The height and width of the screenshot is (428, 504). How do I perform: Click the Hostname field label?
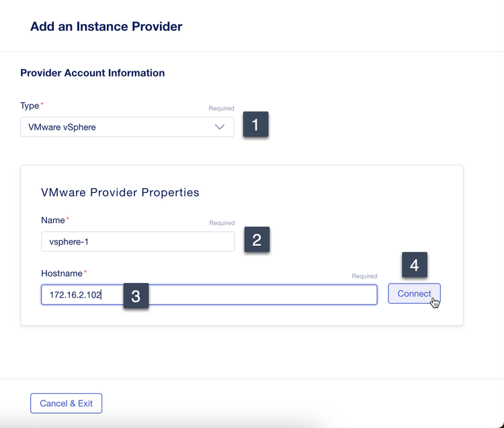coord(61,273)
